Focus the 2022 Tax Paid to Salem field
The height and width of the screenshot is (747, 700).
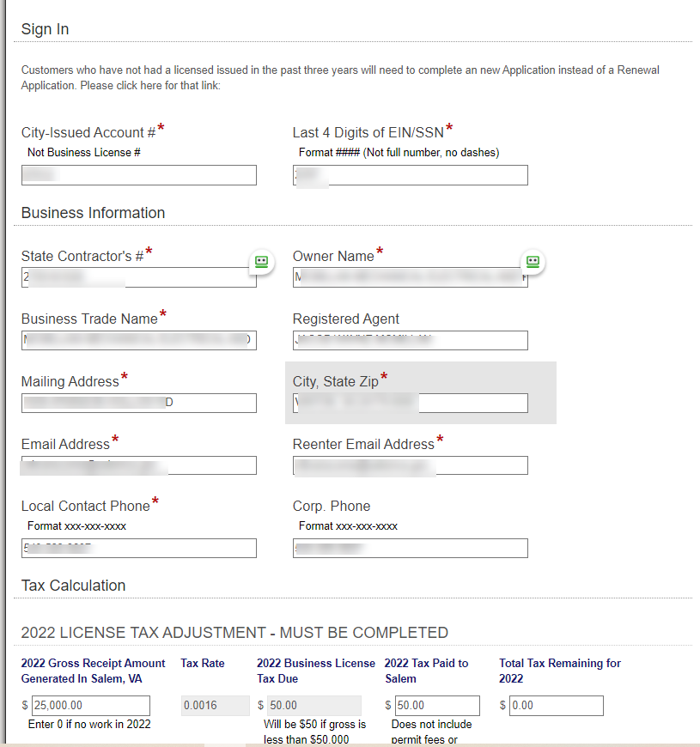coord(436,706)
